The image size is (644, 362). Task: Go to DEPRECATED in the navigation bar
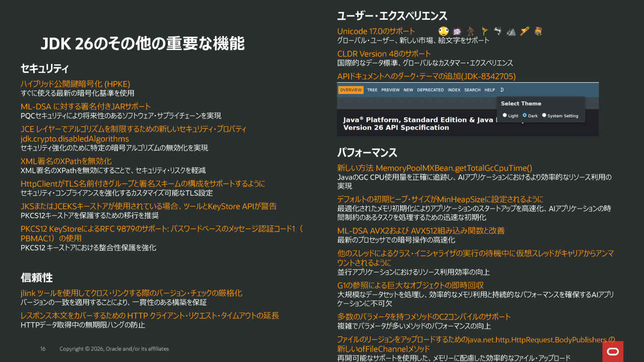point(430,90)
